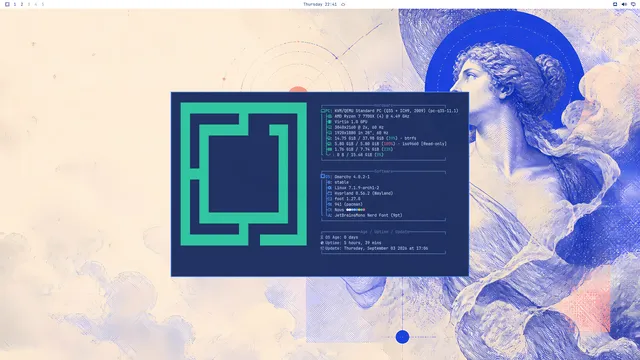
Task: Click the package icon beside 941 (pacman)
Action: click(x=329, y=204)
